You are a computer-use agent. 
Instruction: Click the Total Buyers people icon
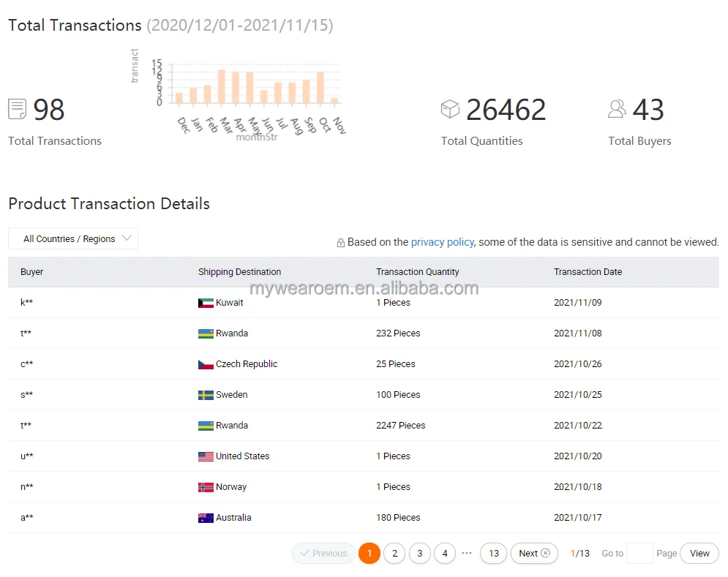coord(617,110)
